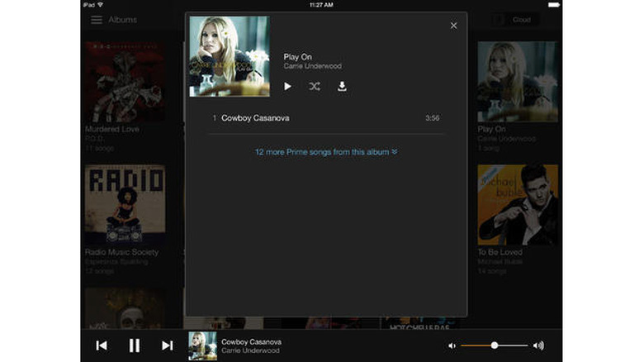Click the low volume speaker icon
This screenshot has height=362, width=644.
tap(452, 346)
